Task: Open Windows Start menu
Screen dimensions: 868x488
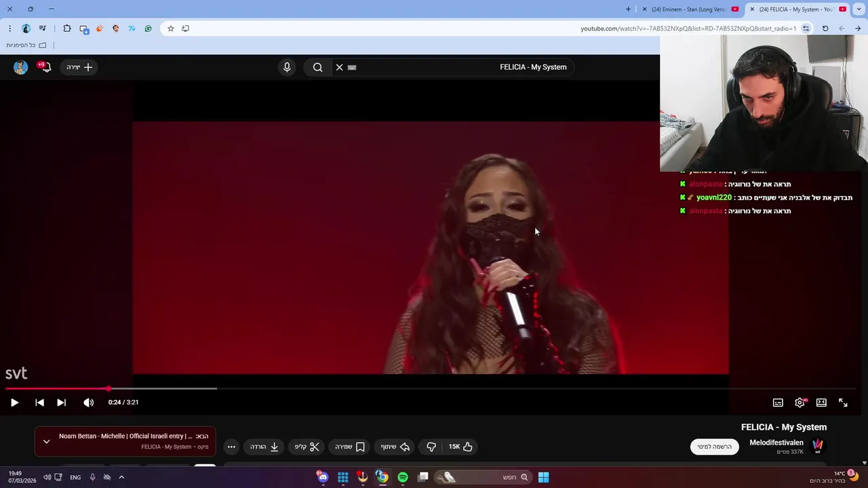Action: (x=543, y=477)
